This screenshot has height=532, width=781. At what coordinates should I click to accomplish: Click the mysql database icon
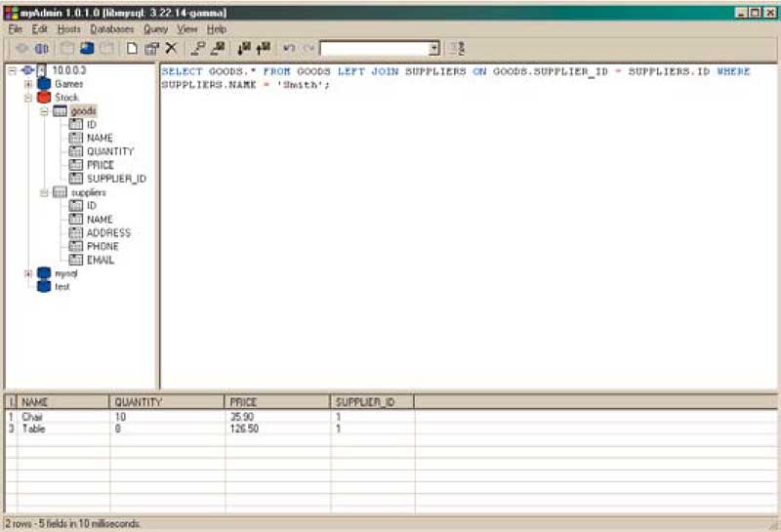tap(44, 274)
